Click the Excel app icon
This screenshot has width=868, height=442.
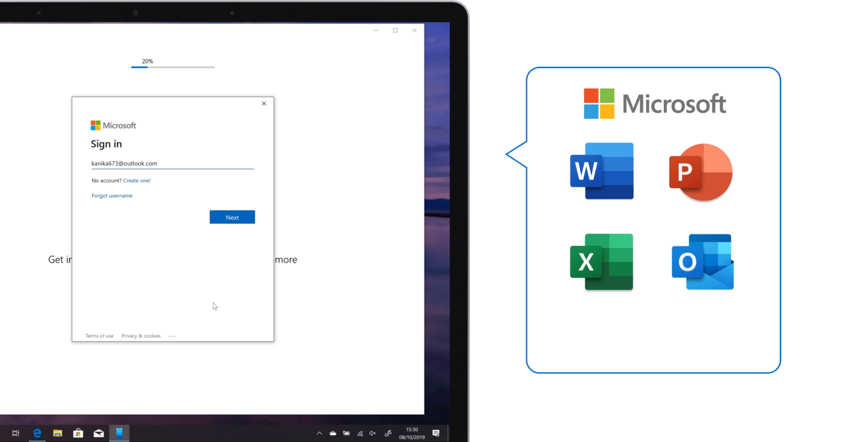(602, 262)
